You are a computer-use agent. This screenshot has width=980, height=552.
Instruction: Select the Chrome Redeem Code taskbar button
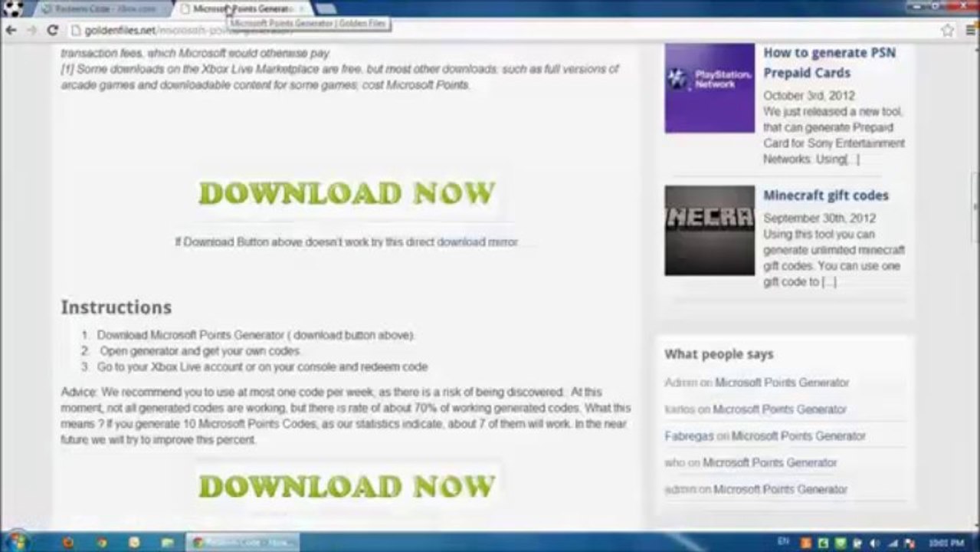point(243,542)
